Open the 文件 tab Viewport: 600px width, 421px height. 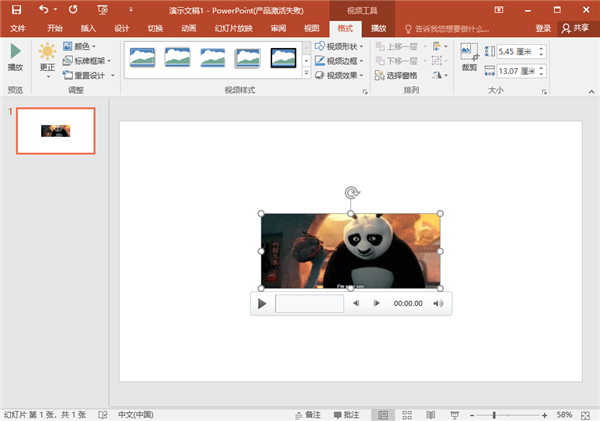pos(18,28)
